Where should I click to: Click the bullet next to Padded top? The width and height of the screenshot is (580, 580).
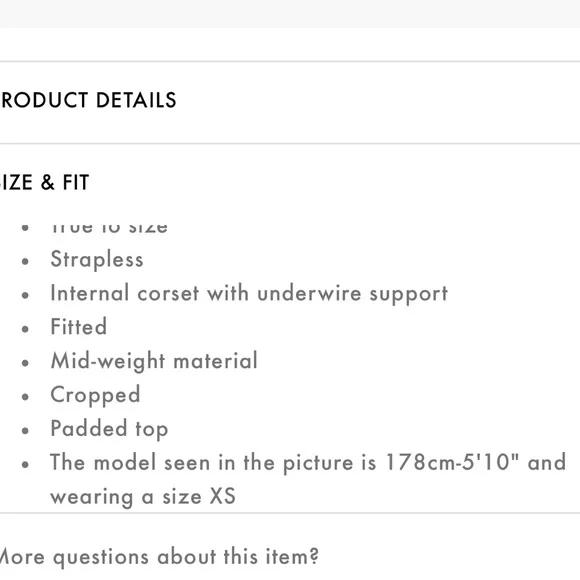(25, 431)
